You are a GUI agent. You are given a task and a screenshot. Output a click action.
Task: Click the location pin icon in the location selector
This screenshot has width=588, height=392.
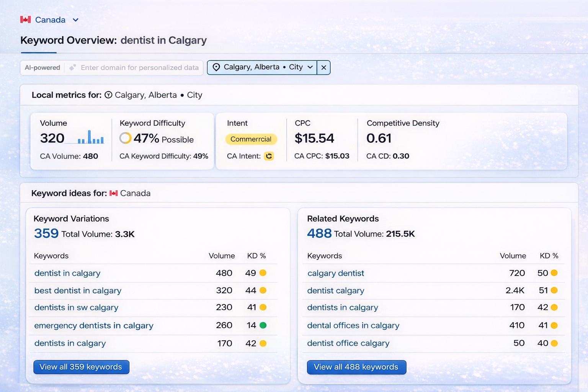click(217, 67)
